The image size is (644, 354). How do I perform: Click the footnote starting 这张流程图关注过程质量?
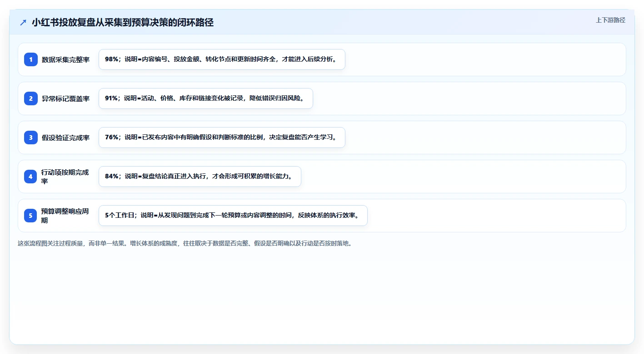[185, 243]
